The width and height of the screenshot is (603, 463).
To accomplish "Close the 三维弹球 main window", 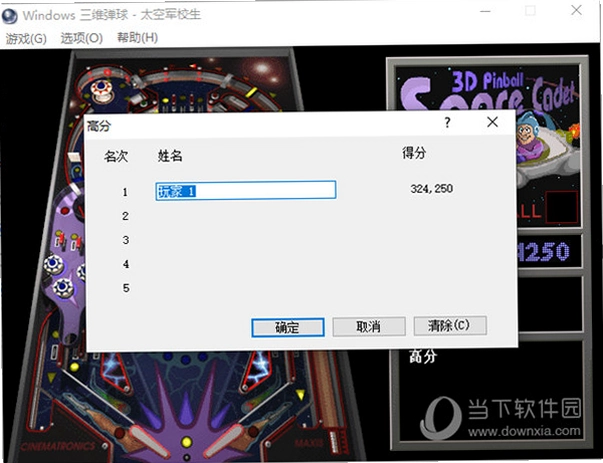I will coord(576,10).
